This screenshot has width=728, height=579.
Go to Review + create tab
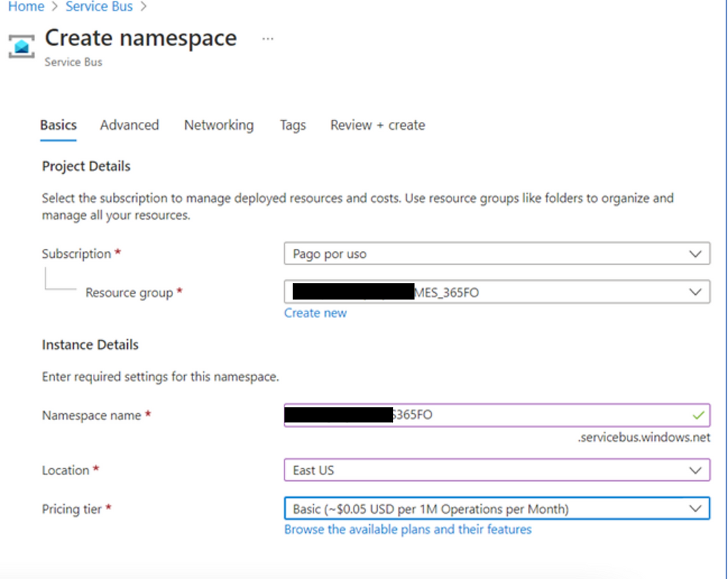click(378, 125)
